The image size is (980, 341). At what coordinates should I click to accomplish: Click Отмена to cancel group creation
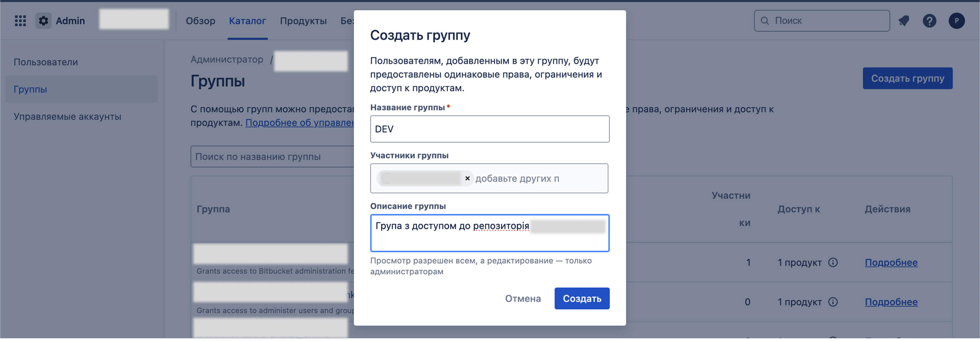point(523,299)
